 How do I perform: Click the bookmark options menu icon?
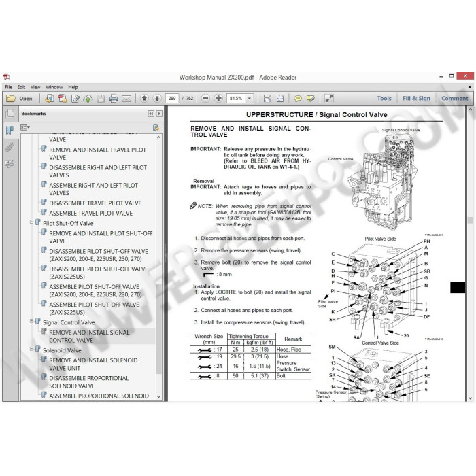click(25, 128)
